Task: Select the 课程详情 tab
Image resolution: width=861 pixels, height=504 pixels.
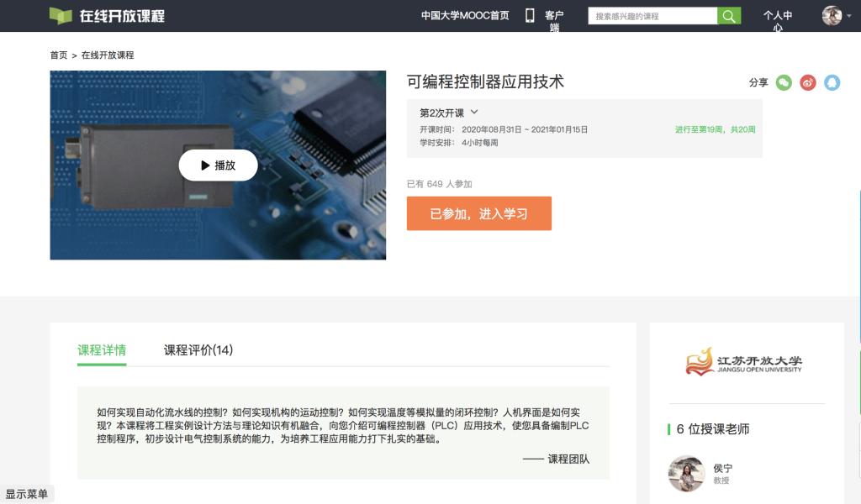Action: [102, 350]
